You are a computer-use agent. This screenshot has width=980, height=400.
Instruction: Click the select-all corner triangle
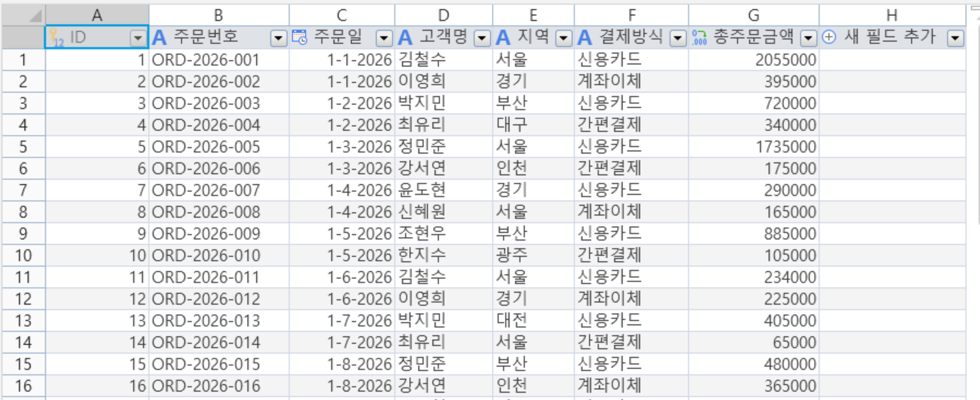[x=36, y=16]
